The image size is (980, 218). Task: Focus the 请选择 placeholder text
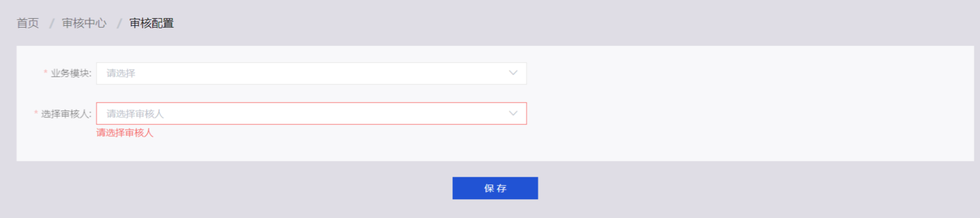(121, 73)
